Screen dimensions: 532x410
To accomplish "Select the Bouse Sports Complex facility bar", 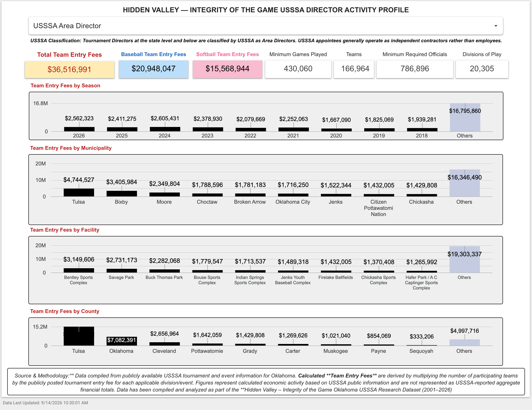I will click(207, 271).
